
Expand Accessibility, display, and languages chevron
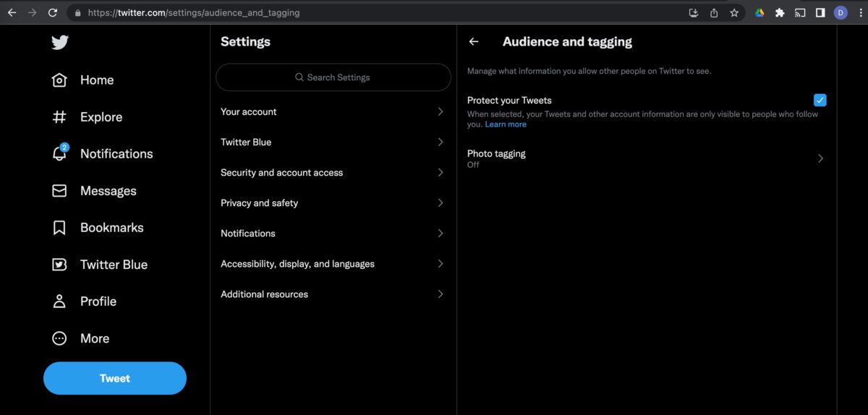tap(441, 263)
